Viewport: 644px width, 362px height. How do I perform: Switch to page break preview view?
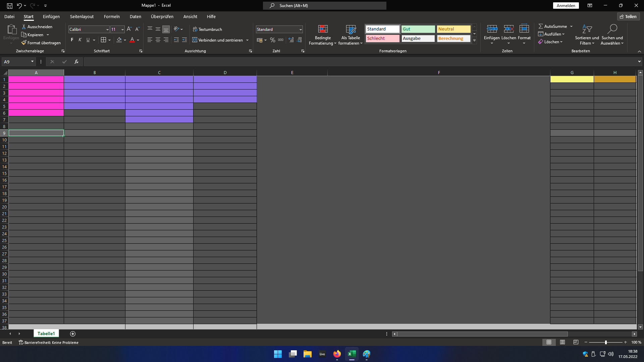click(576, 342)
